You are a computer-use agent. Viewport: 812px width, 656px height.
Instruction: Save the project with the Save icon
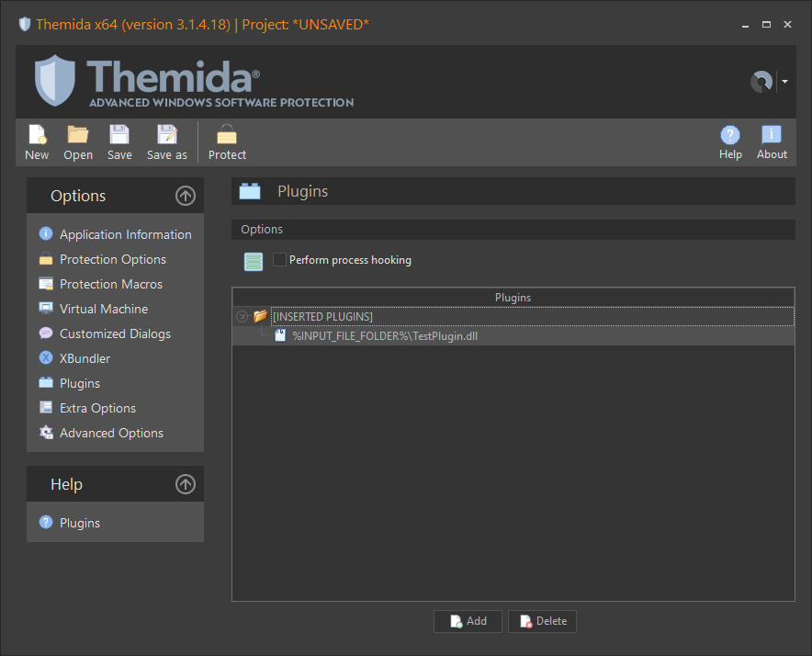(119, 142)
